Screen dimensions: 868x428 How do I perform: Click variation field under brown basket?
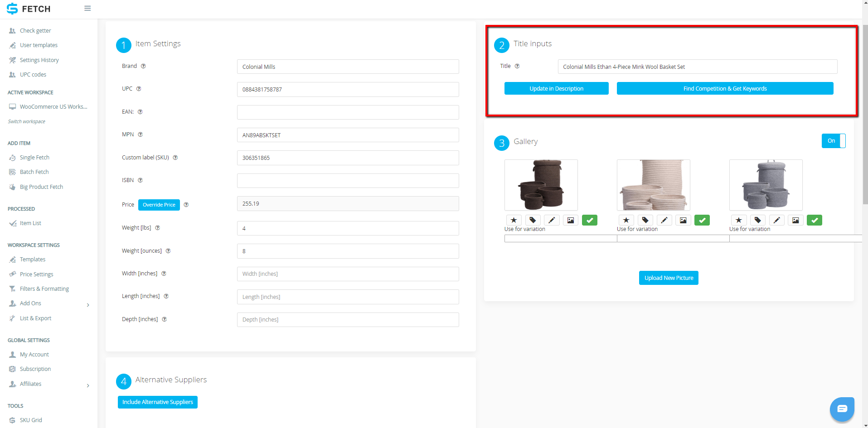tap(561, 239)
